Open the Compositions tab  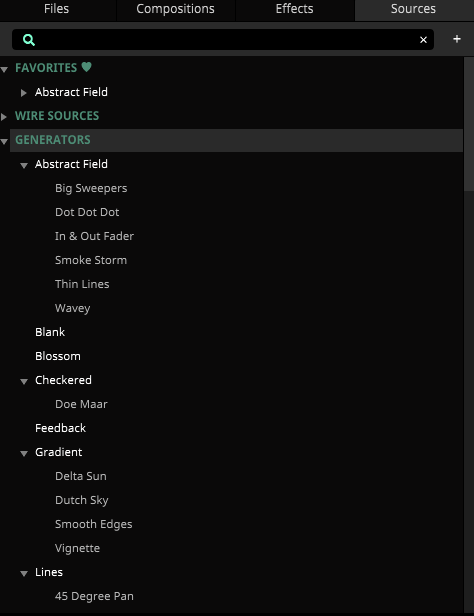pyautogui.click(x=176, y=9)
